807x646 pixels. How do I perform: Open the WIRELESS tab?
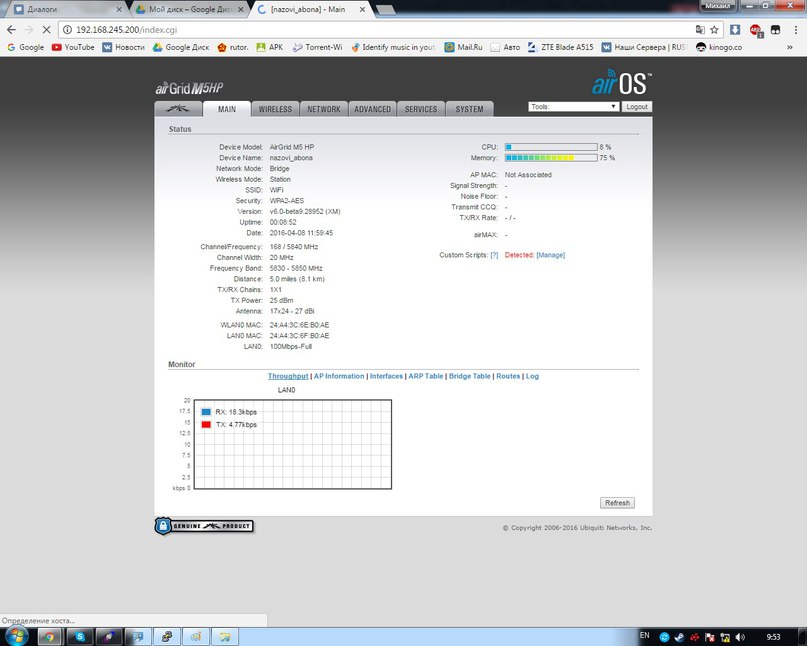click(x=275, y=109)
